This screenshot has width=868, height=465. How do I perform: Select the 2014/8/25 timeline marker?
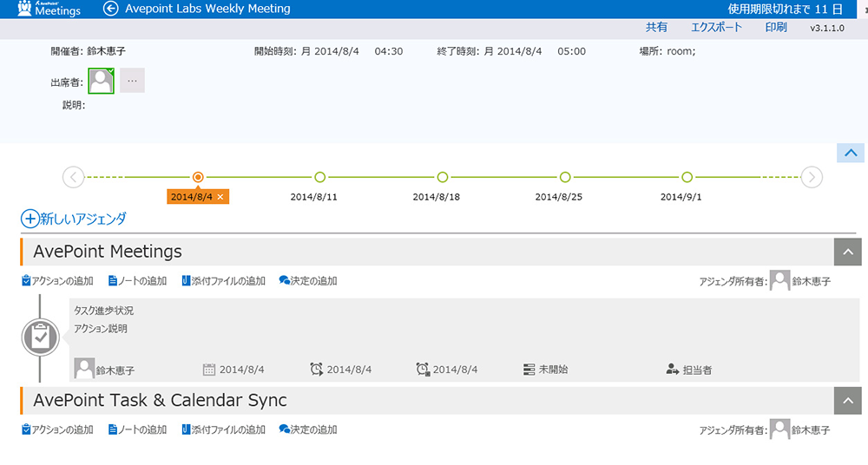(x=565, y=177)
